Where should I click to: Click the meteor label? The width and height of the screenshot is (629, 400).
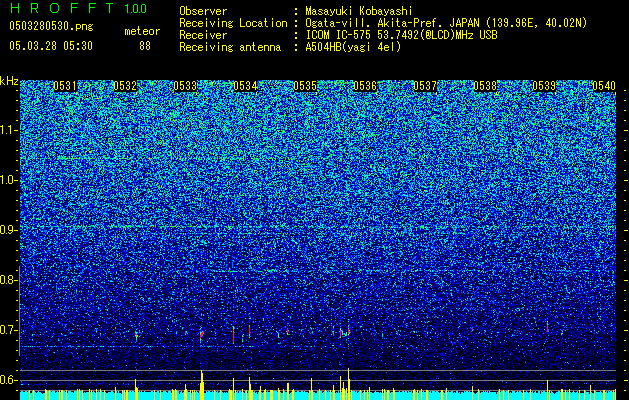pyautogui.click(x=142, y=31)
